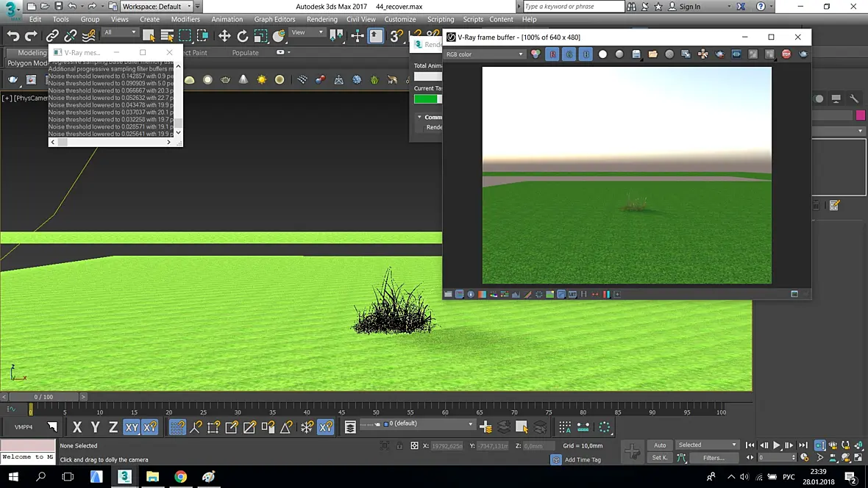868x488 pixels.
Task: Activate the Unlink Selection tool
Action: point(71,36)
